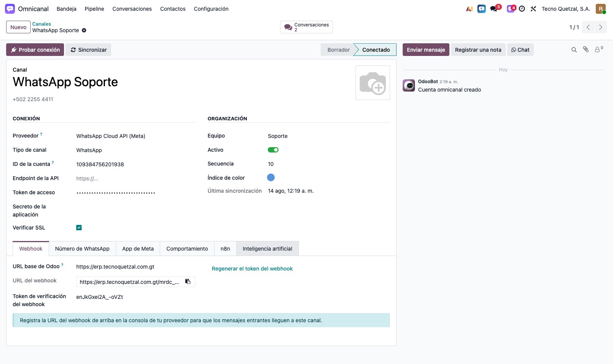Show followers icon in chatter
Viewport: 613px width, 364px height.
click(x=598, y=49)
